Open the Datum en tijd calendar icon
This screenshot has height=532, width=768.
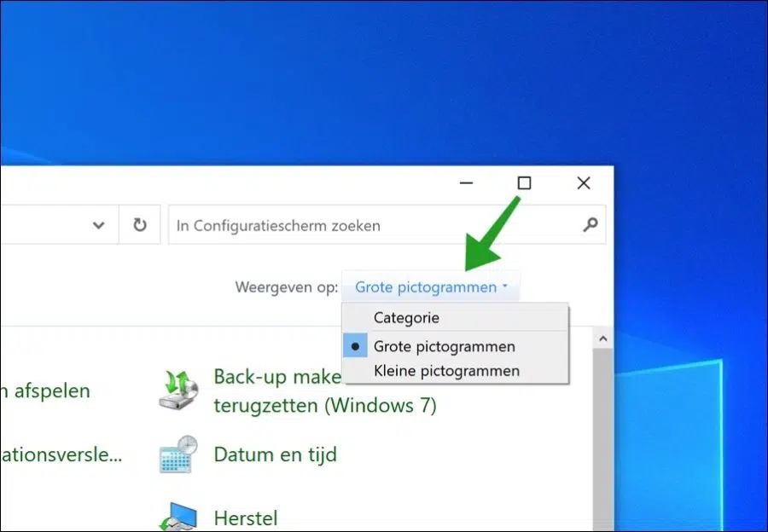click(178, 454)
